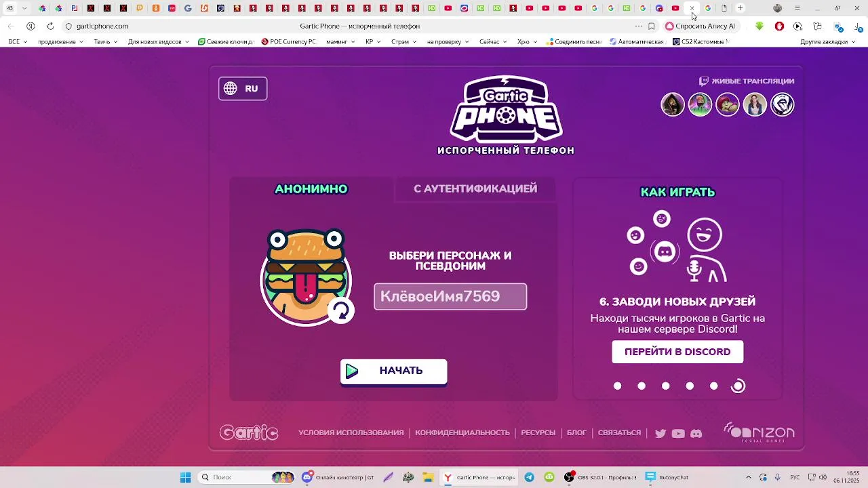Open the RU language selector
This screenshot has width=868, height=488.
point(243,89)
